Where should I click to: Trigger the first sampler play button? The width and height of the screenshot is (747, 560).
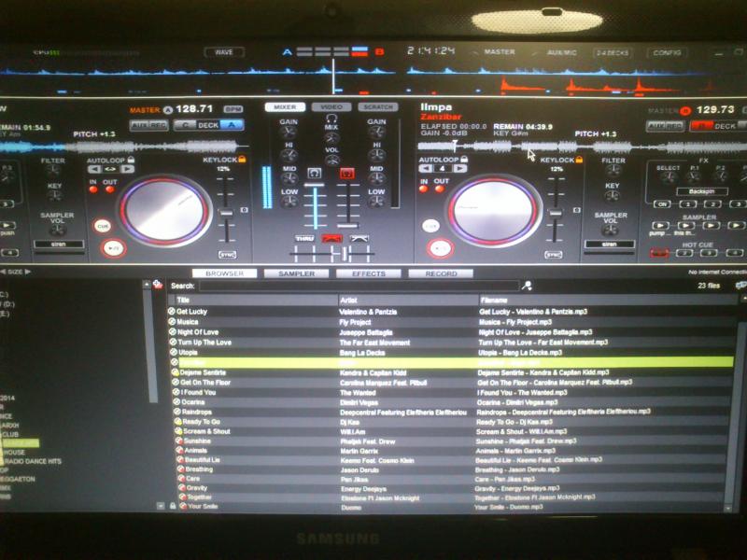coord(660,225)
